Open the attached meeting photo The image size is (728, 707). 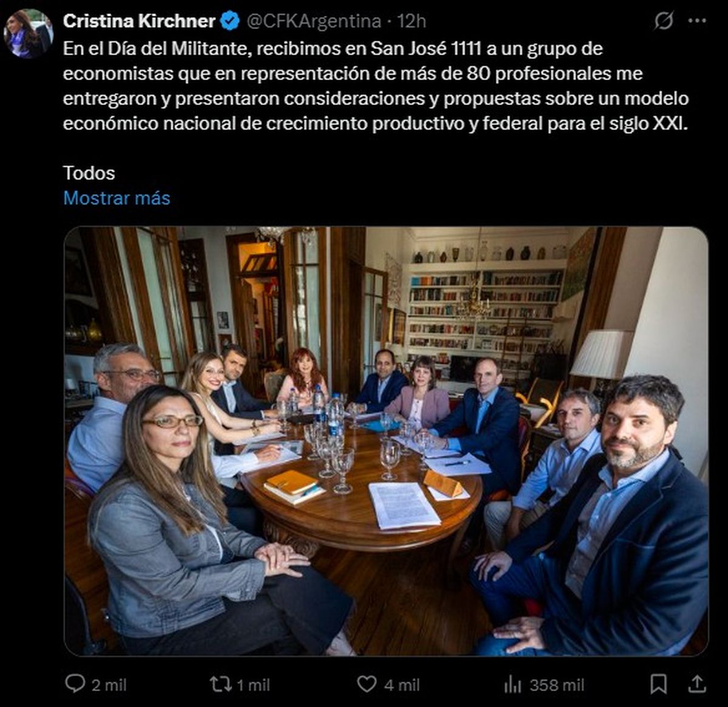(386, 441)
